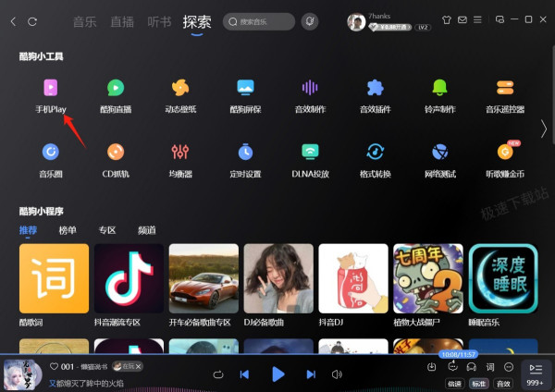
Task: Open the user avatar profile
Action: point(356,22)
